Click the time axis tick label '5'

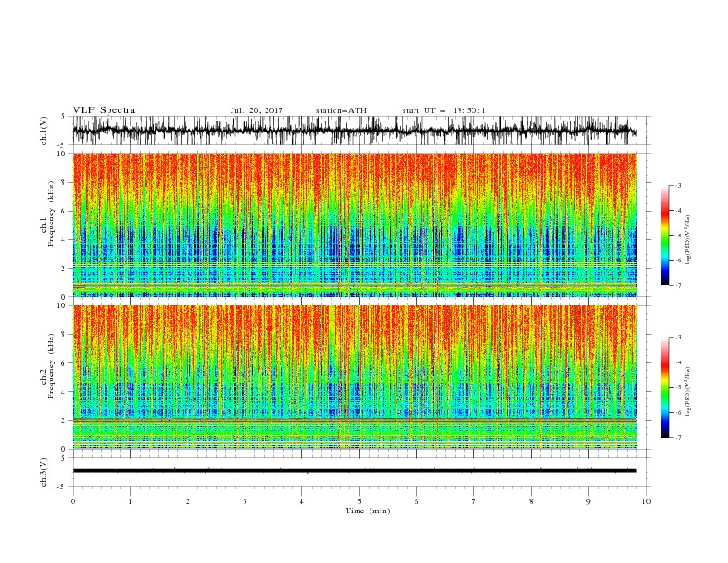[x=359, y=501]
